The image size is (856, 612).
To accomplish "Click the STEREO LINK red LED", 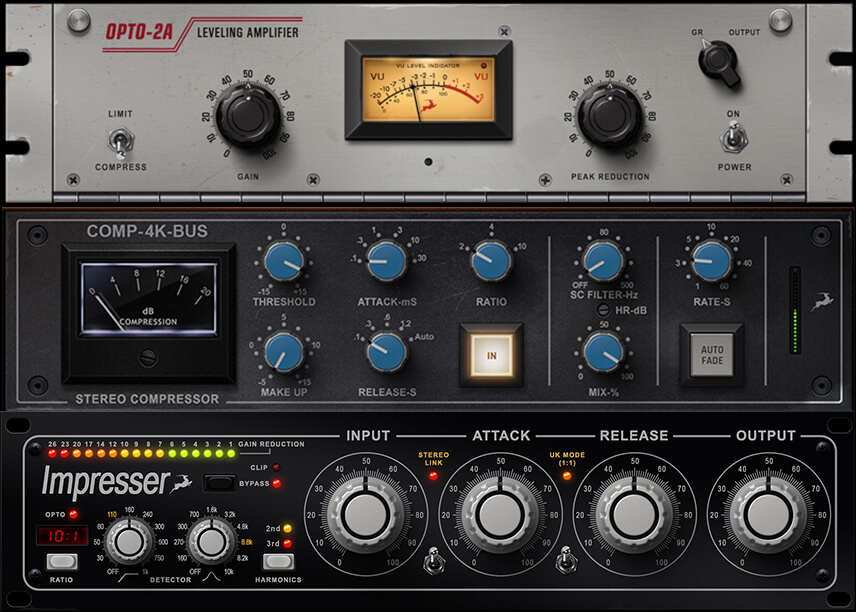I will [x=433, y=476].
